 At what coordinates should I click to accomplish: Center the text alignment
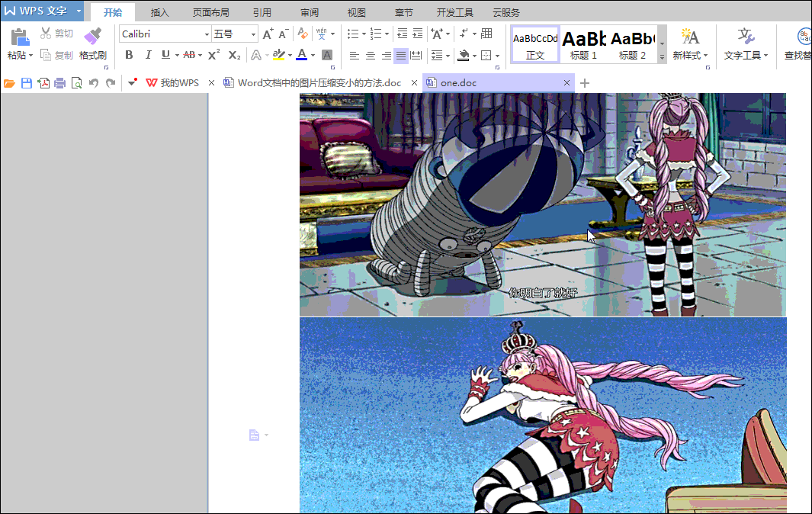[x=371, y=55]
